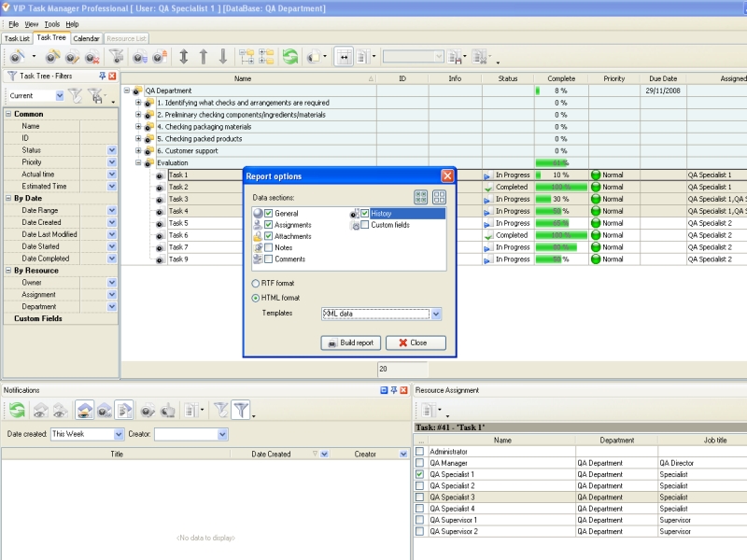The height and width of the screenshot is (560, 747).
Task: Click the New Task icon in main toolbar
Action: (17, 57)
